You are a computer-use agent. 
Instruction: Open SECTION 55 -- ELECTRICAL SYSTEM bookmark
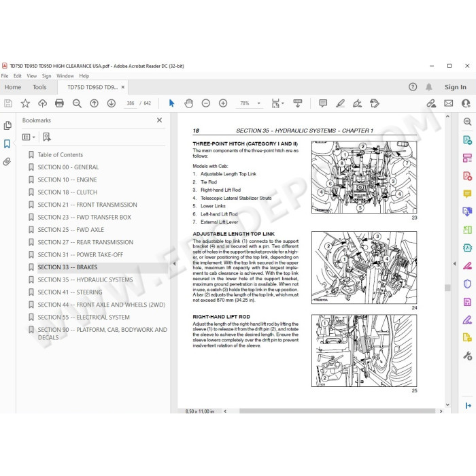(x=84, y=318)
